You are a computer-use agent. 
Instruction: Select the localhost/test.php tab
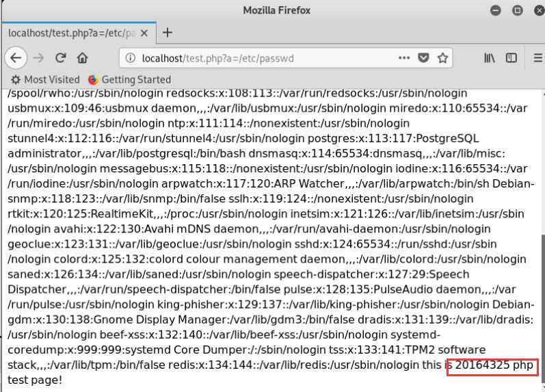(x=79, y=33)
